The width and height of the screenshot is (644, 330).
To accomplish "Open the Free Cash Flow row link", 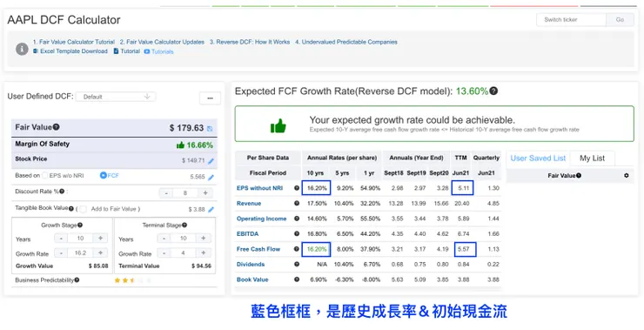I will click(x=258, y=249).
